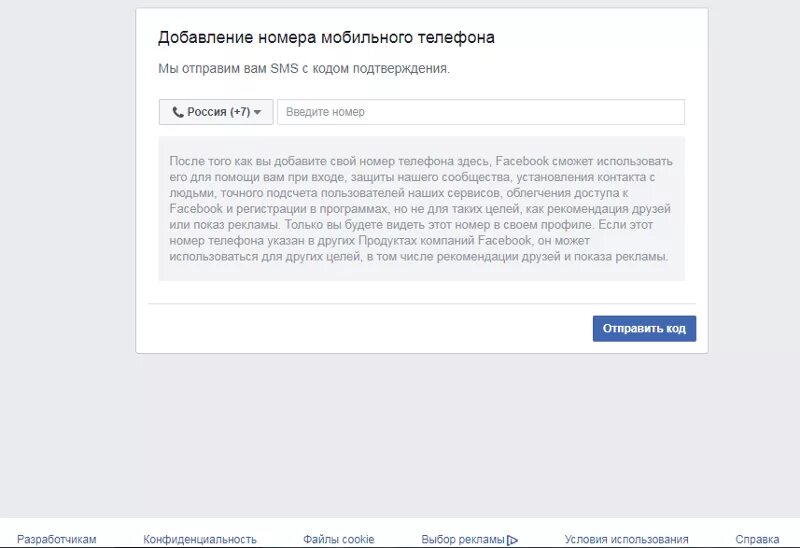
Task: Focus the Введите номер phone input field
Action: [481, 112]
